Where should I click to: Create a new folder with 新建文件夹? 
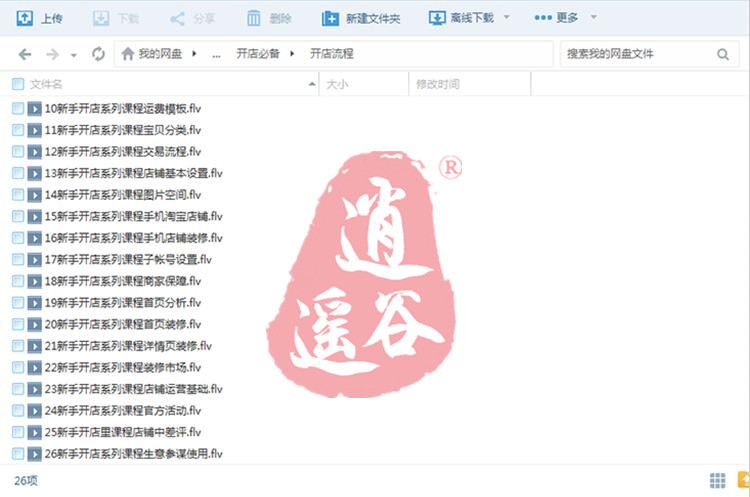click(361, 18)
